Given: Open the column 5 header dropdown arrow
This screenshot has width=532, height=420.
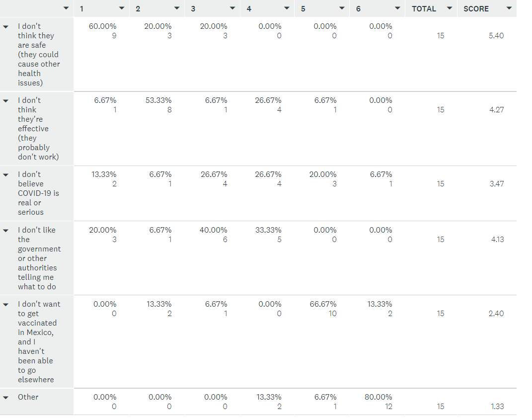Looking at the screenshot, I should coord(342,9).
